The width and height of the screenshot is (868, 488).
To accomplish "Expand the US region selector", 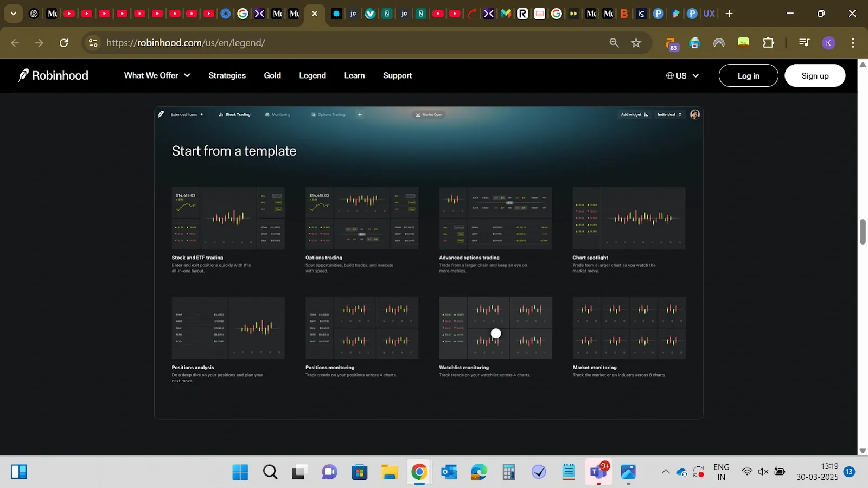I will point(682,75).
